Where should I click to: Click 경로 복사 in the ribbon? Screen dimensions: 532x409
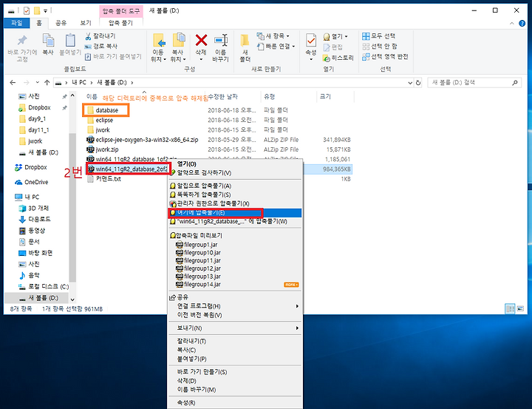(101, 46)
